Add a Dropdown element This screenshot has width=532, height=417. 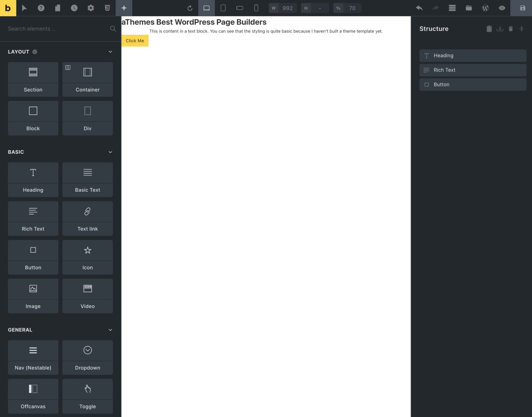(x=88, y=357)
